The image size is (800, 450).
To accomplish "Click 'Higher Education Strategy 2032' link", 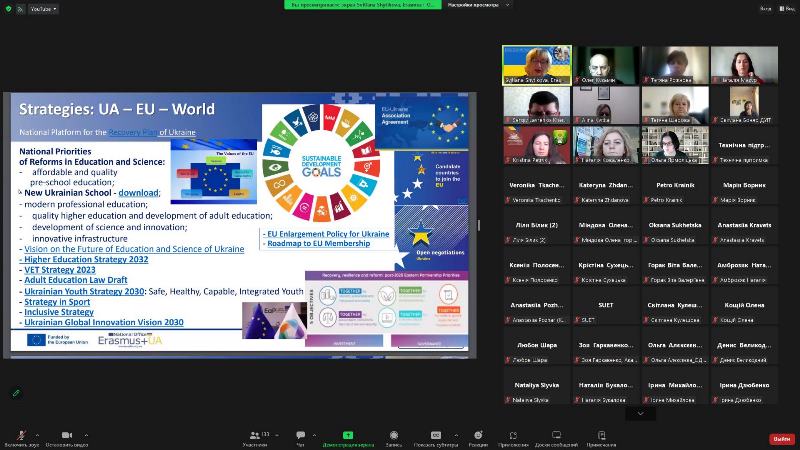I will (x=86, y=259).
